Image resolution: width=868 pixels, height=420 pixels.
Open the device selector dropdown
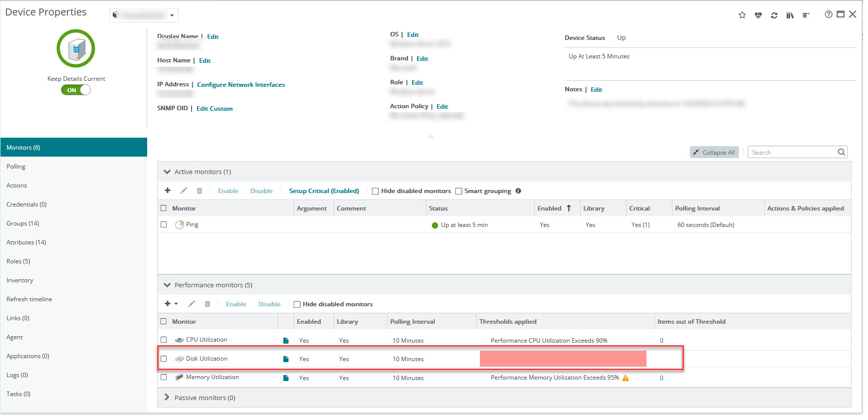tap(144, 15)
